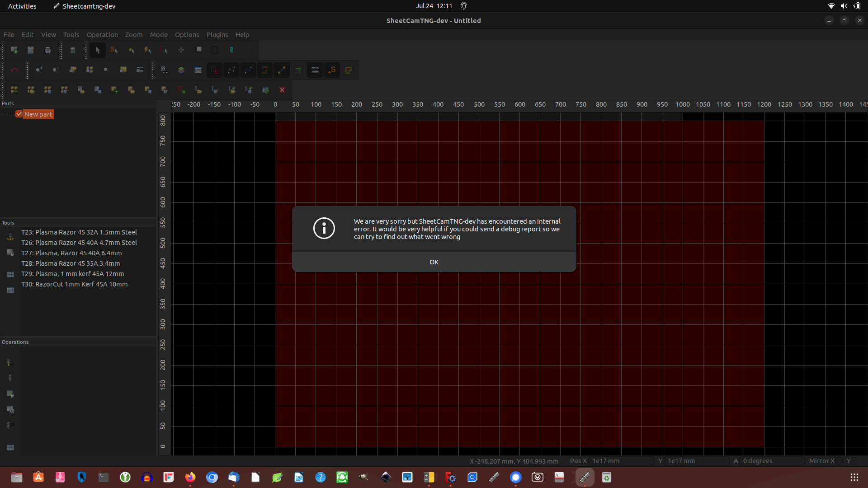This screenshot has width=868, height=488.
Task: Toggle the Mirror X checkbox
Action: point(840,461)
